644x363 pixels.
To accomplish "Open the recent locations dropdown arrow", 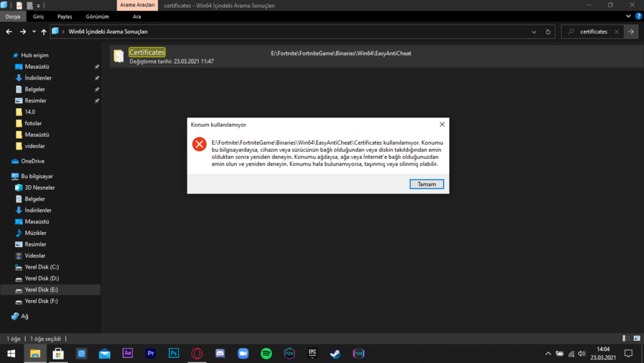I will coord(34,32).
